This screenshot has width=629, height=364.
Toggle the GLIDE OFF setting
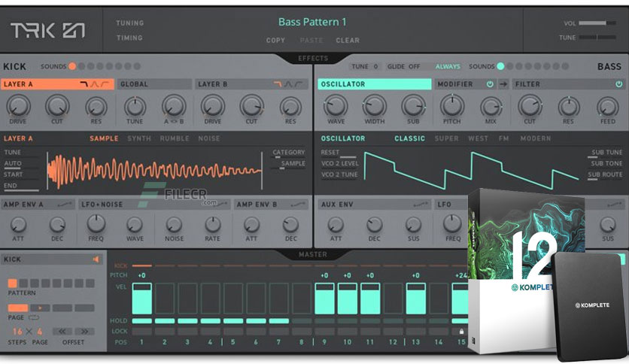(403, 66)
